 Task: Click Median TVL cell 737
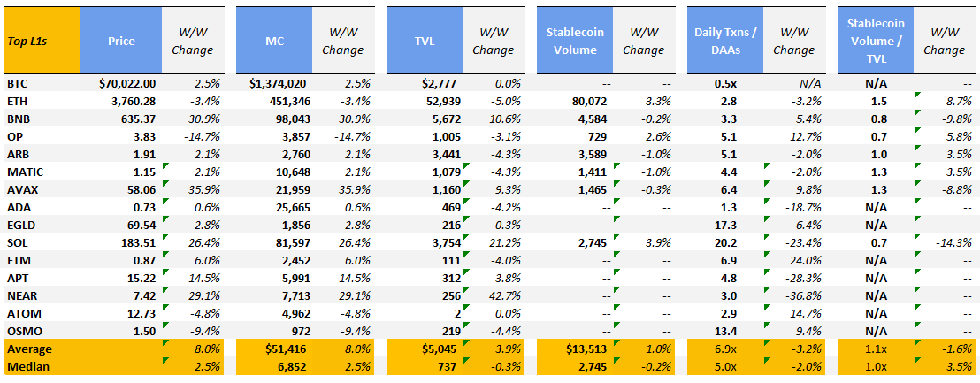tap(448, 366)
